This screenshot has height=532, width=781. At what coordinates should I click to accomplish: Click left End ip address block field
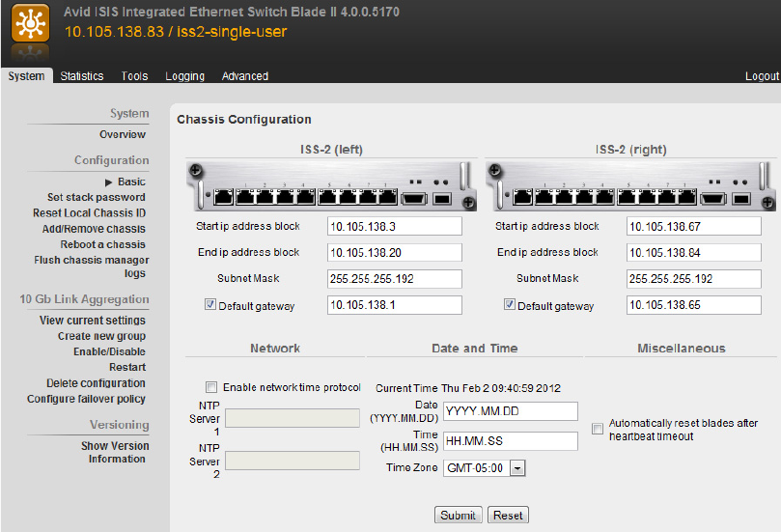(395, 253)
